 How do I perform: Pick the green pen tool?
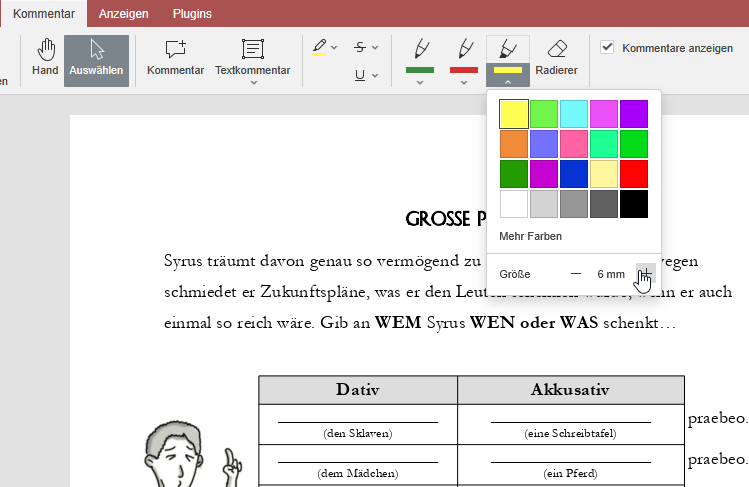(420, 56)
